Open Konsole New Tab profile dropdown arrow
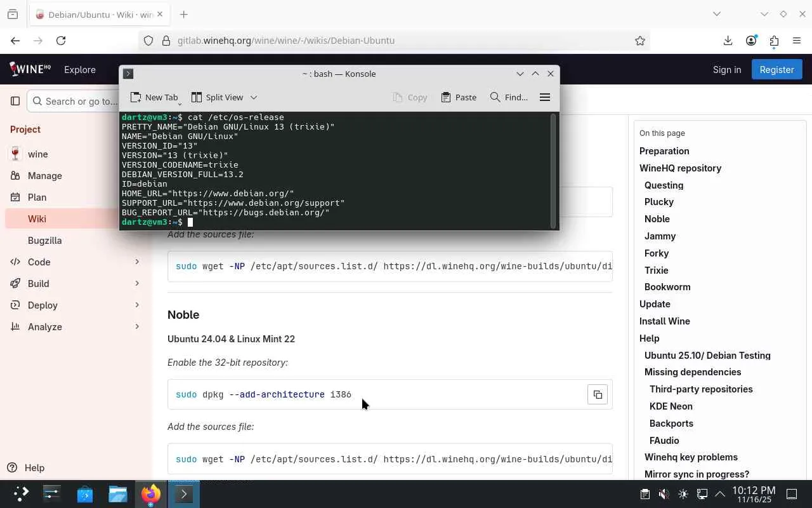The image size is (812, 508). [x=180, y=102]
